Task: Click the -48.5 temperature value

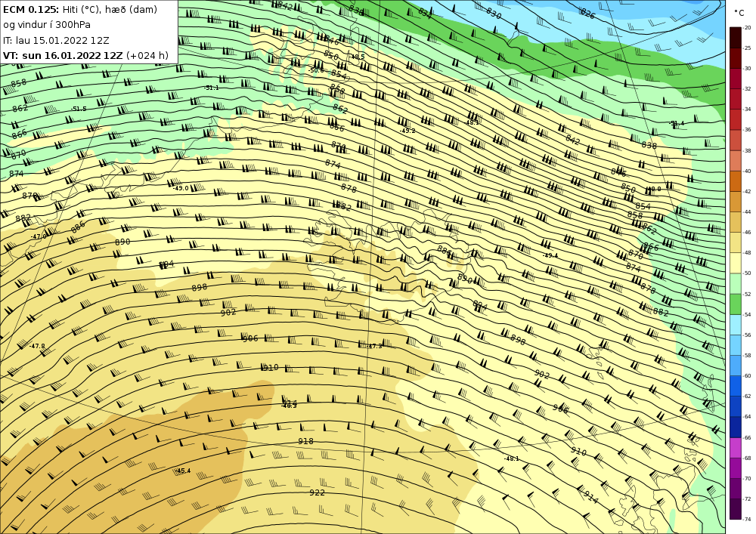Action: click(x=357, y=57)
